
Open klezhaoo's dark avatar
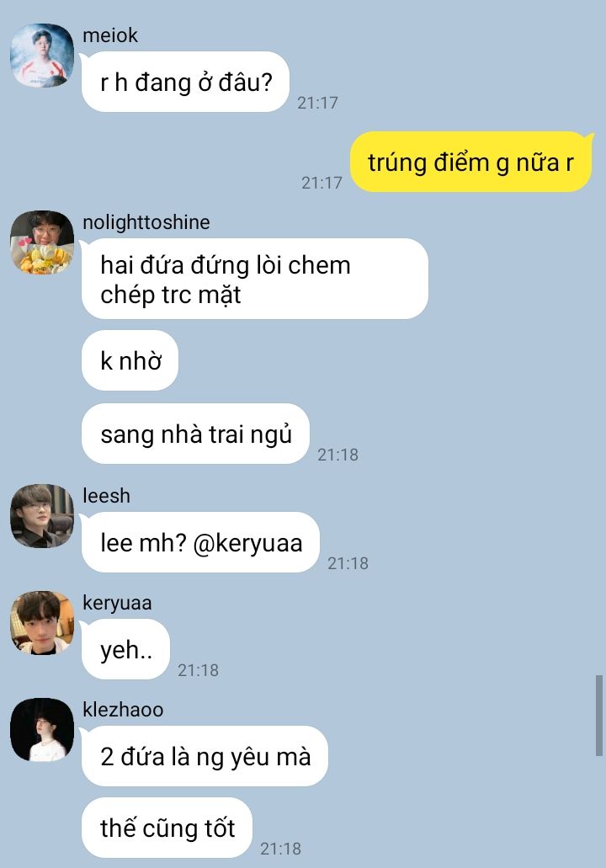click(x=42, y=730)
